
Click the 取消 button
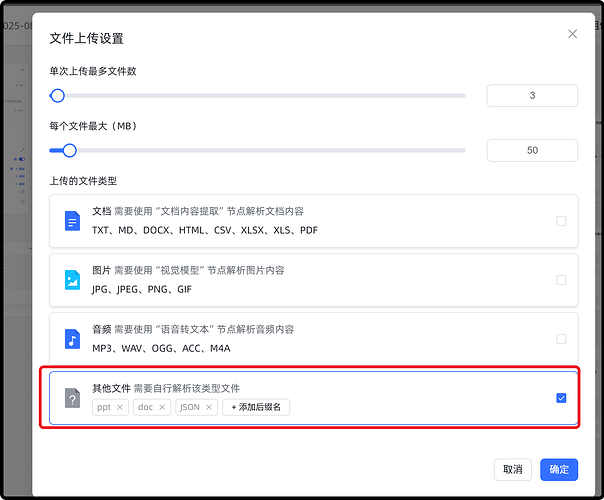(513, 470)
